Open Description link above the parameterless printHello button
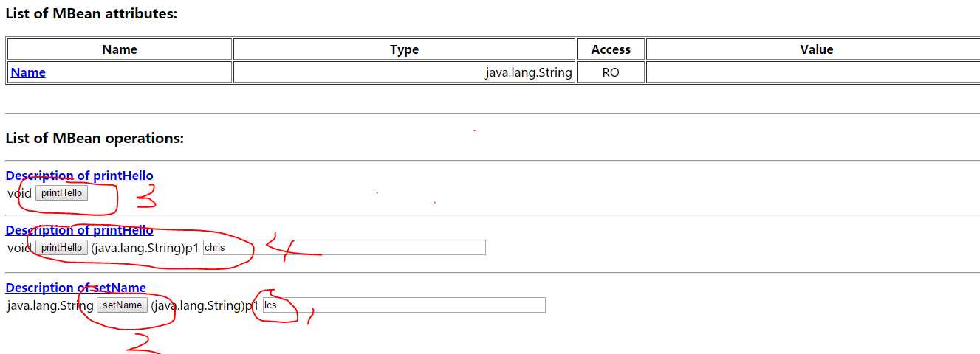 [x=79, y=176]
